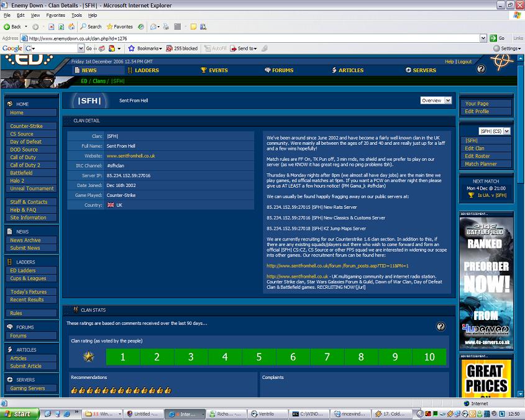The width and height of the screenshot is (525, 420).
Task: Click the UK flag icon in the Country row
Action: 111,205
